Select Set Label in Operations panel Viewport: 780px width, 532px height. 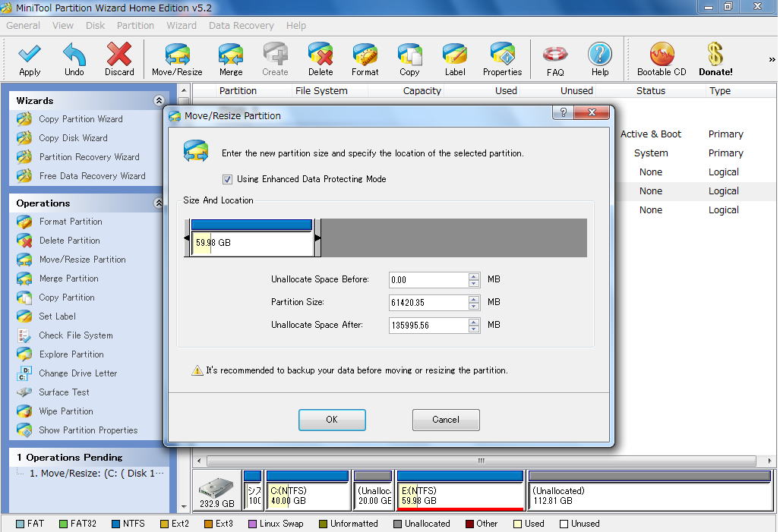[x=57, y=316]
